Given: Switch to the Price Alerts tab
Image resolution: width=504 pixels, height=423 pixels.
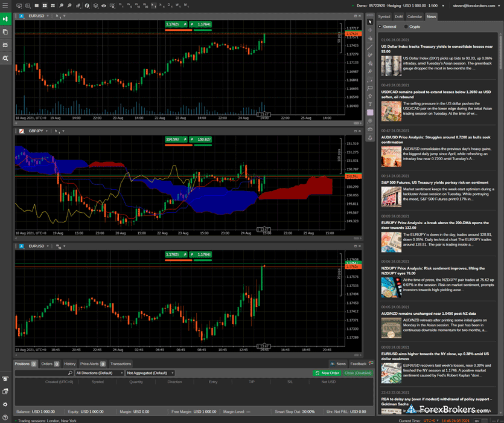Looking at the screenshot, I should (92, 364).
